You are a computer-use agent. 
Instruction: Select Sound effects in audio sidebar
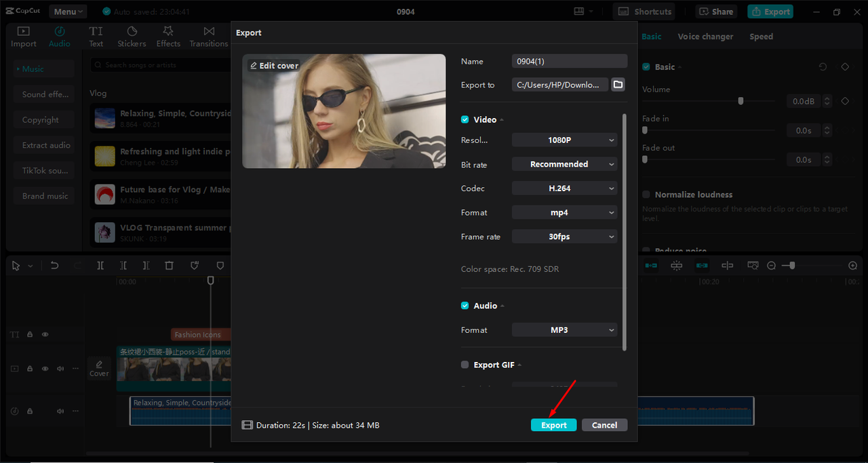click(44, 94)
